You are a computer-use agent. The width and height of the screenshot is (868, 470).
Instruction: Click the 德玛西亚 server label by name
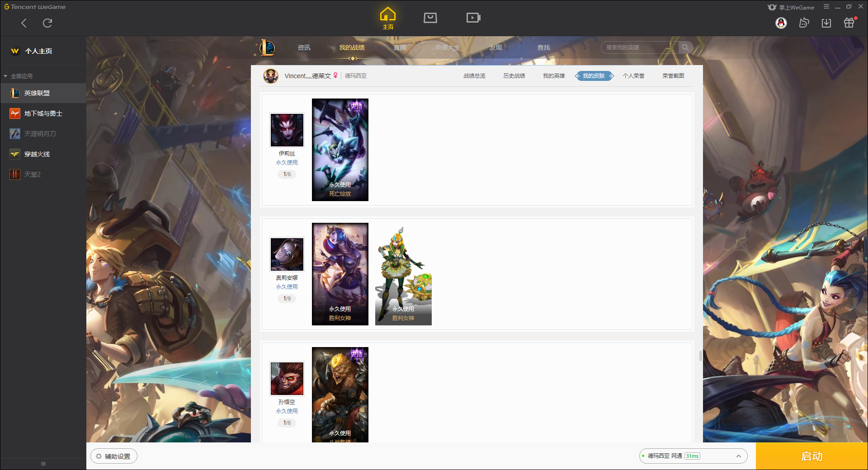[x=356, y=76]
